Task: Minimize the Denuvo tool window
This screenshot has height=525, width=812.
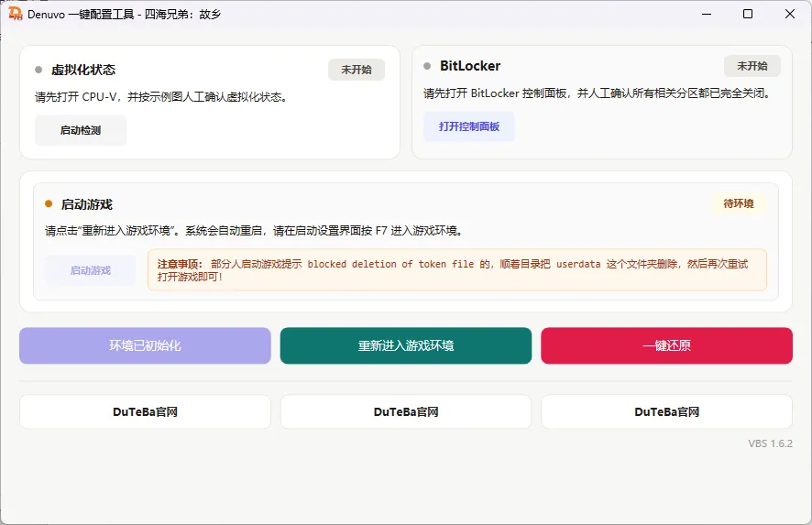Action: pos(707,14)
